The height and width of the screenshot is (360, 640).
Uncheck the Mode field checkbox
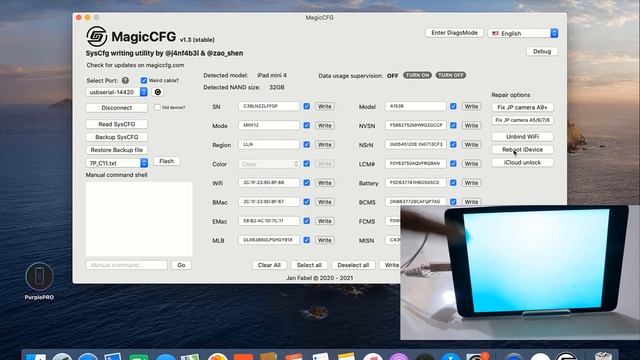tap(307, 125)
